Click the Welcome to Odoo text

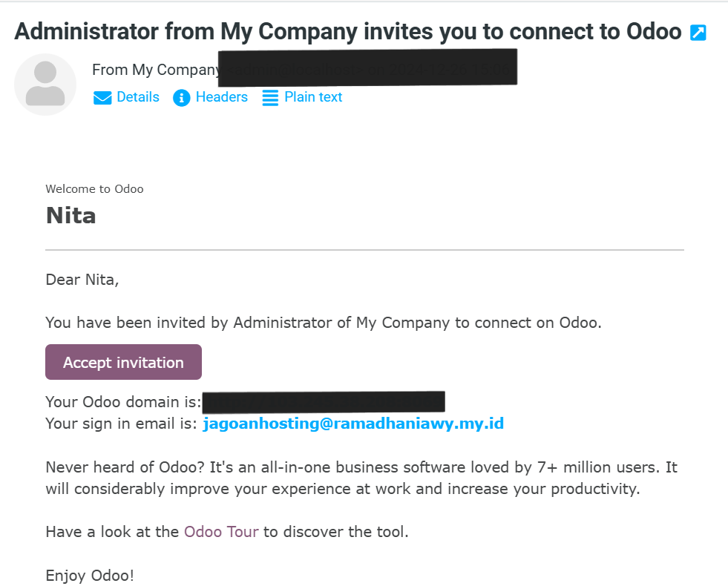pyautogui.click(x=94, y=189)
